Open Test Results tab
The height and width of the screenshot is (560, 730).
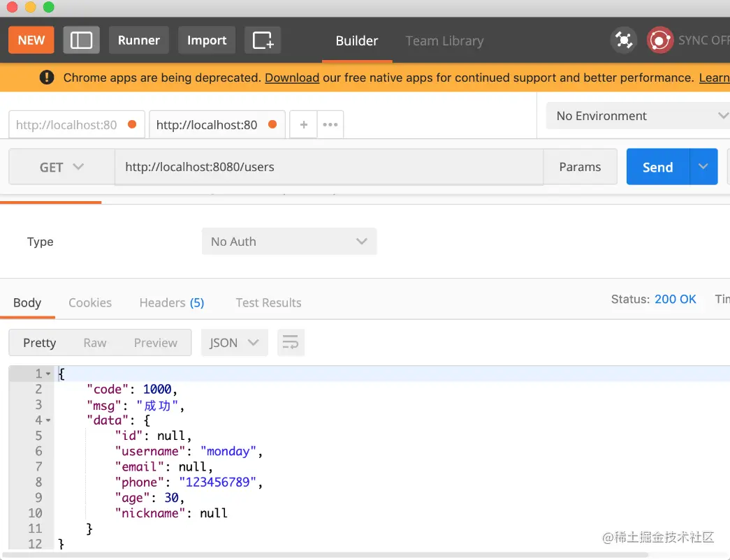[268, 302]
